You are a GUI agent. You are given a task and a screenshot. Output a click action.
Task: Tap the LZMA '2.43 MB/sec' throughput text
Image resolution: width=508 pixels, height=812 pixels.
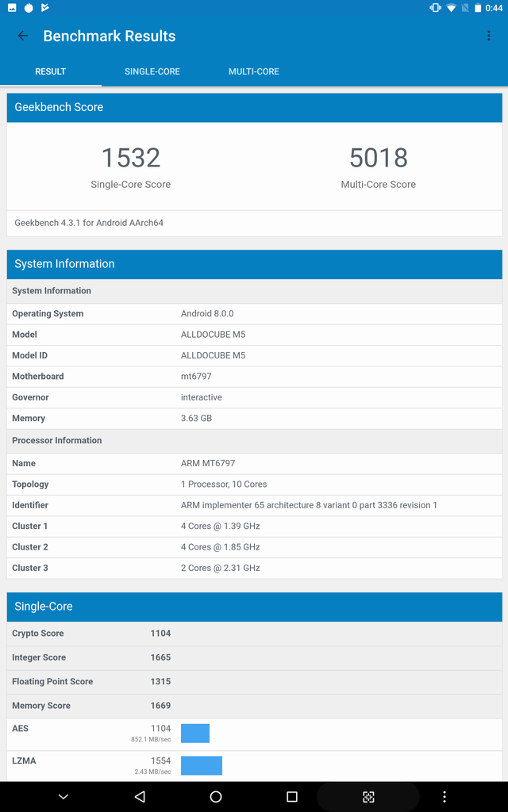[152, 772]
